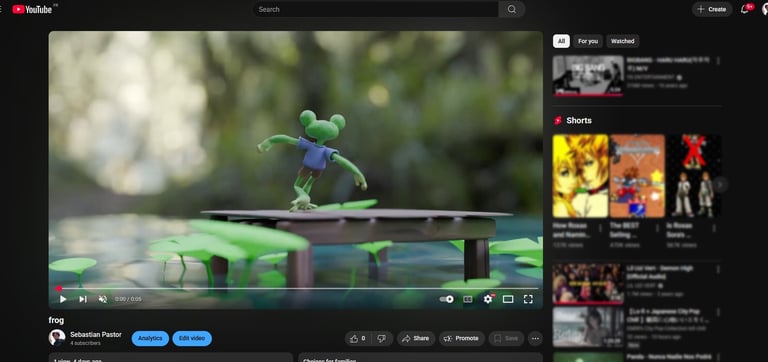
Task: Play the frog video
Action: pos(63,299)
